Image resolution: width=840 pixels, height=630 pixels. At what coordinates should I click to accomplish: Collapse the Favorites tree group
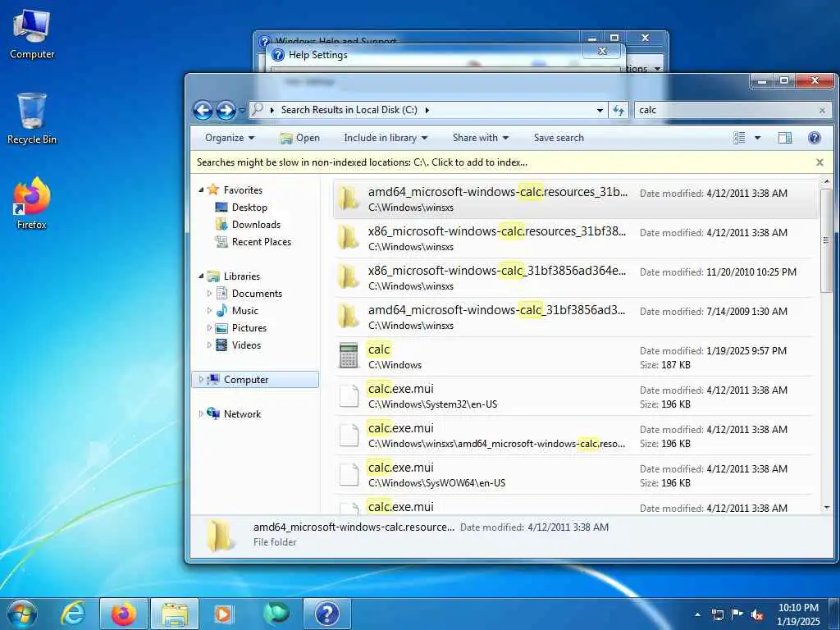tap(202, 189)
